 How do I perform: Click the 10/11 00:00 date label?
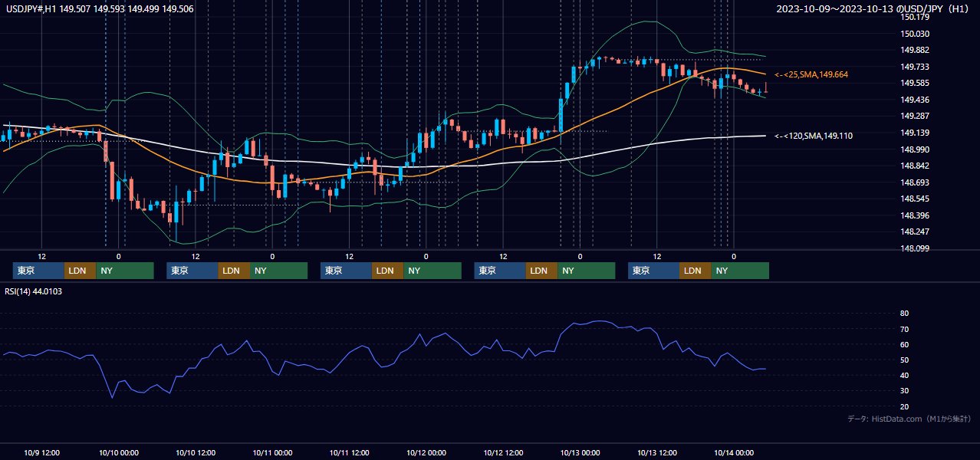(272, 452)
